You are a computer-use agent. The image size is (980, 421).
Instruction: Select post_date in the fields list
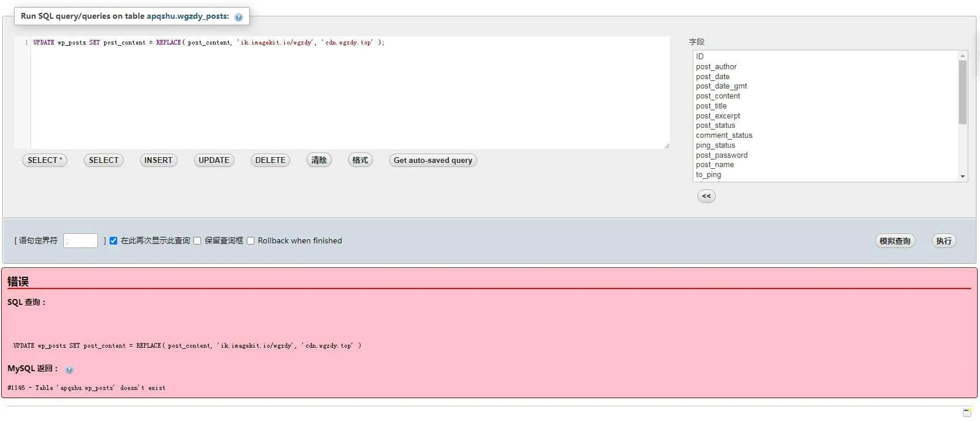click(x=826, y=76)
